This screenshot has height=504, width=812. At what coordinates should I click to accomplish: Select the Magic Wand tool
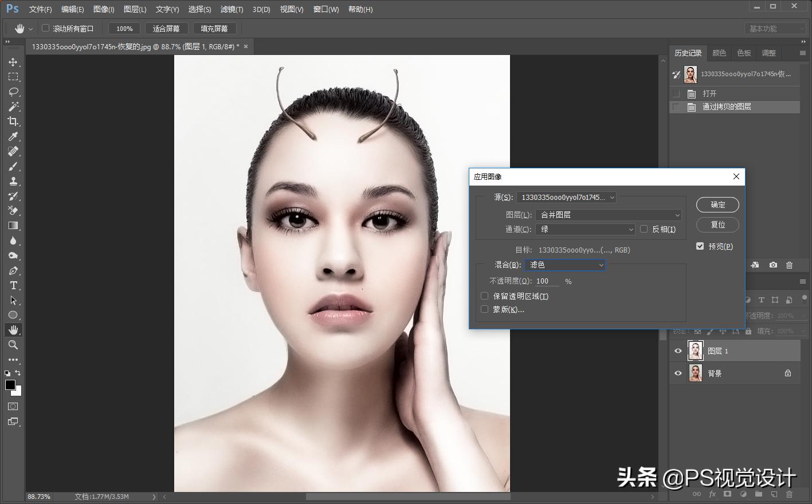(13, 107)
